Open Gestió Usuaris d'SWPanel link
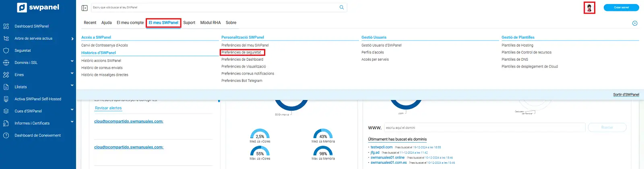This screenshot has height=169, width=644. (381, 45)
